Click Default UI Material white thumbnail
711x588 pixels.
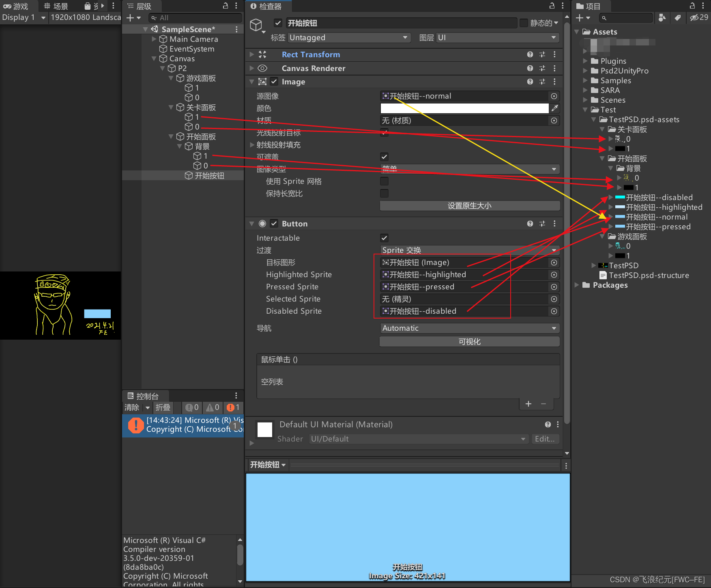coord(265,429)
